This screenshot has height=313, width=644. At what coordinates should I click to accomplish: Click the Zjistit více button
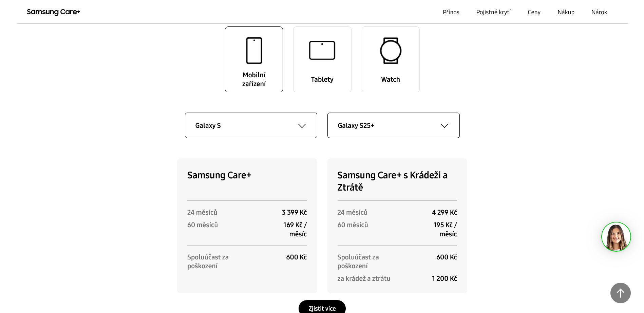(322, 308)
